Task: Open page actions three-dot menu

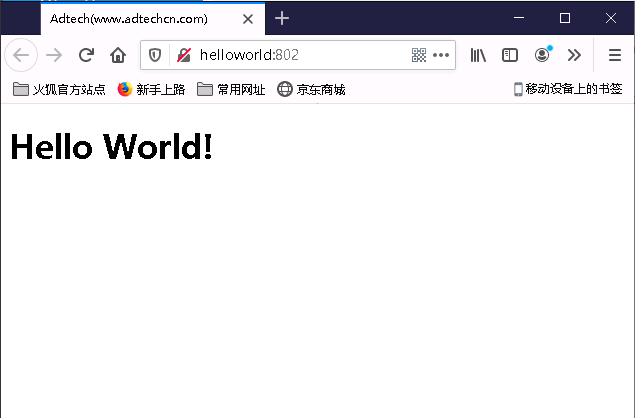Action: (x=441, y=55)
